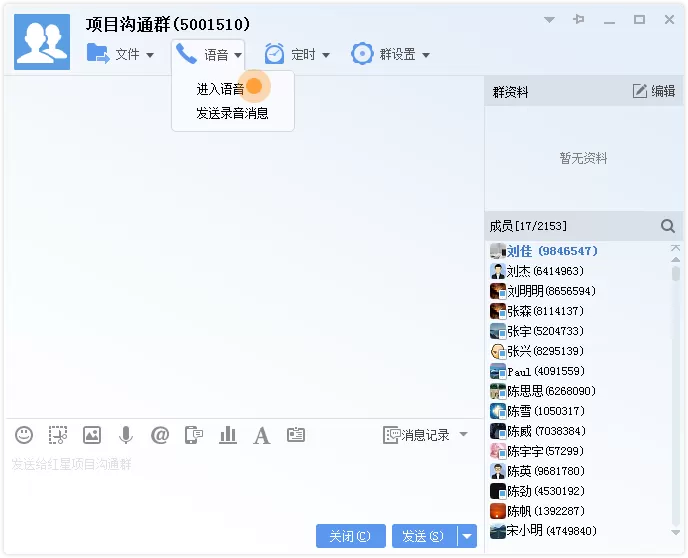Select member 陈威 (7038384)

[x=579, y=431]
